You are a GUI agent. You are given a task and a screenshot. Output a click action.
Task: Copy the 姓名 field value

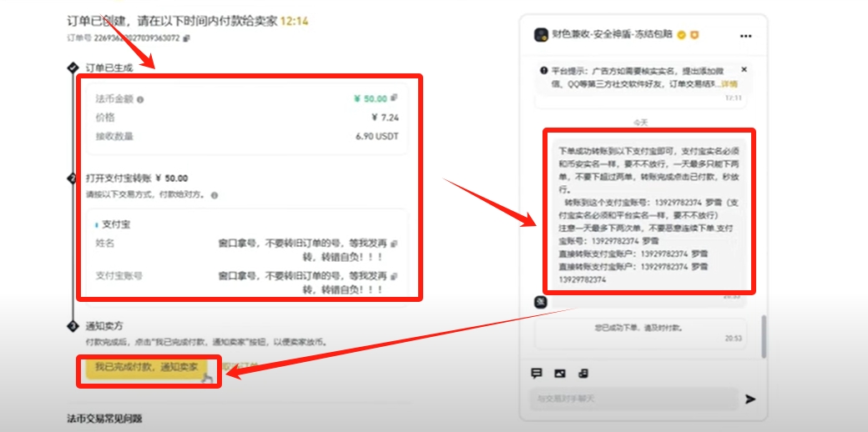click(x=394, y=244)
